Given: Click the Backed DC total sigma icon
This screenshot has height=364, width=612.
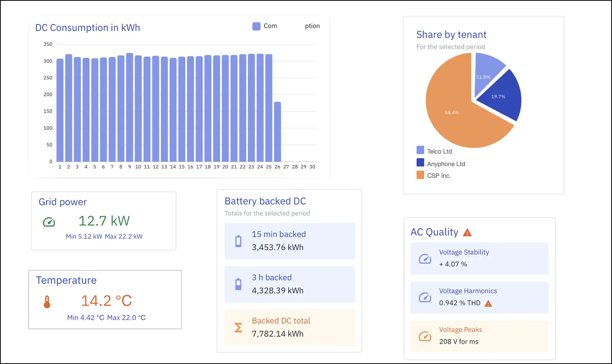Looking at the screenshot, I should (238, 327).
